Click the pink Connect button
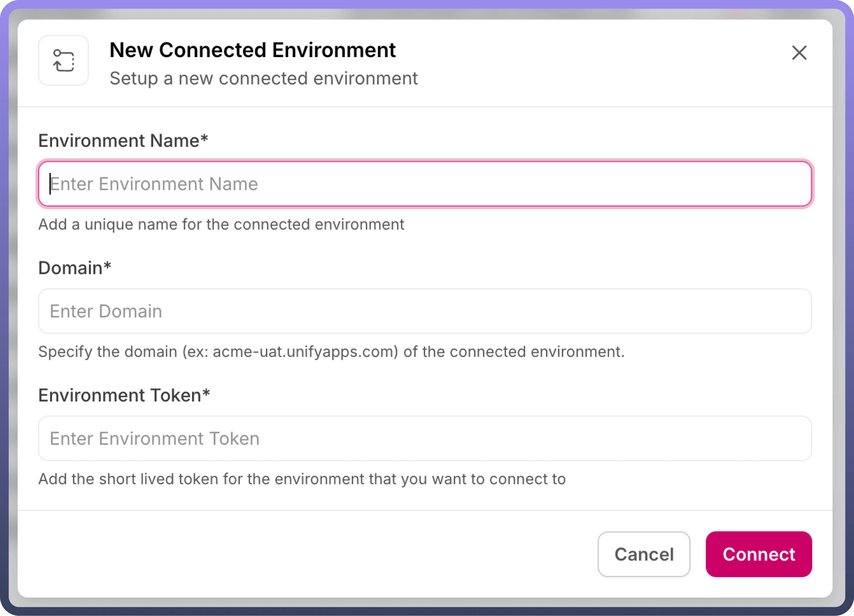This screenshot has width=854, height=616. 758,554
